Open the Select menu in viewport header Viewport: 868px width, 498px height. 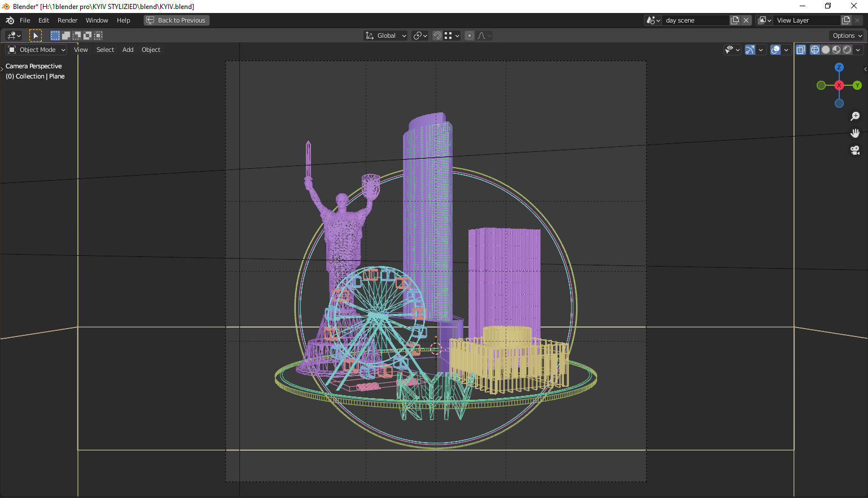(x=105, y=50)
